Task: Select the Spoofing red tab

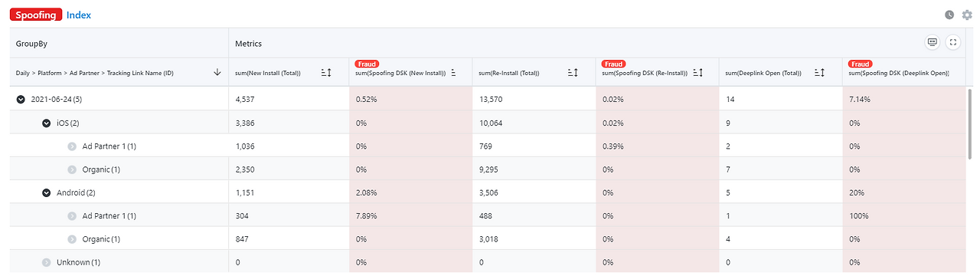Action: [36, 15]
